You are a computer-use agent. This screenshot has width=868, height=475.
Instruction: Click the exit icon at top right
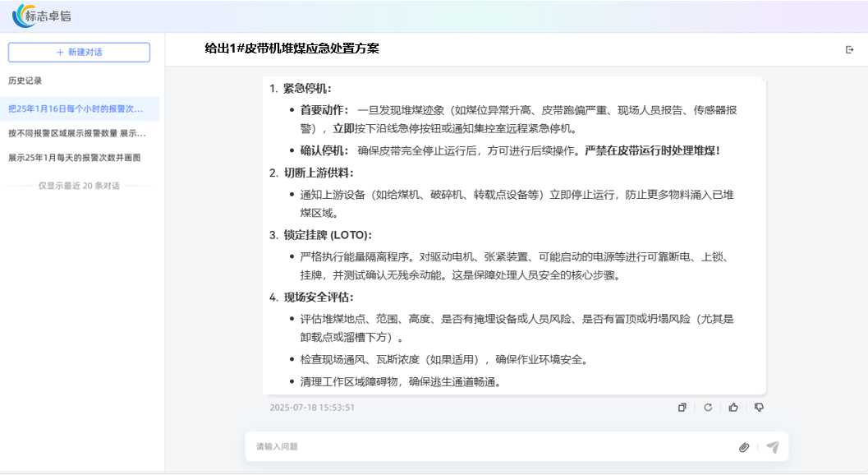(850, 50)
